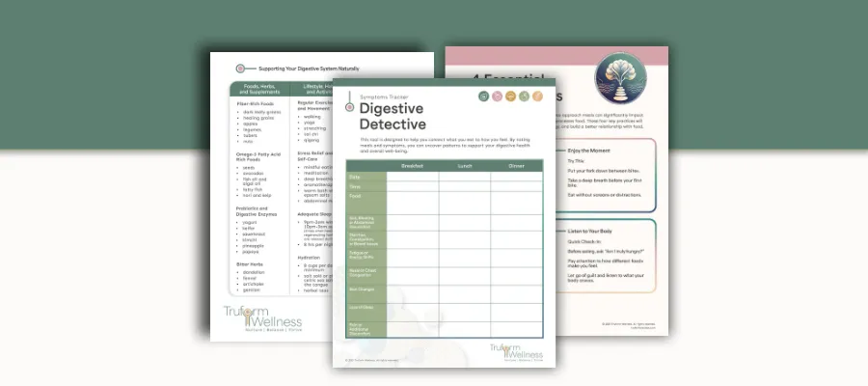Click the Breakfast cell in the Date row
The width and height of the screenshot is (868, 386).
(413, 177)
